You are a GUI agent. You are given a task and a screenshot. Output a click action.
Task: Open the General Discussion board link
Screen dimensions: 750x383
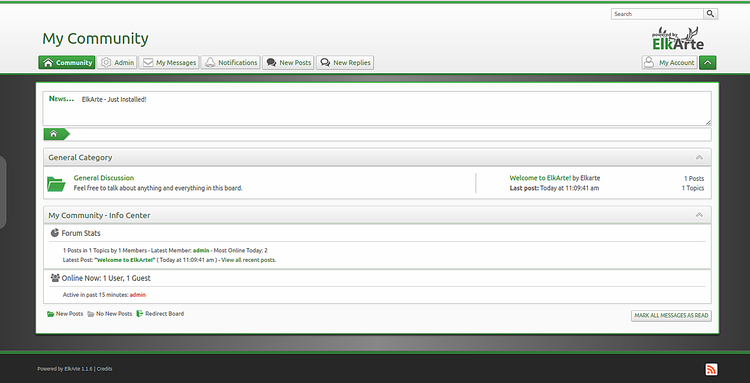104,178
